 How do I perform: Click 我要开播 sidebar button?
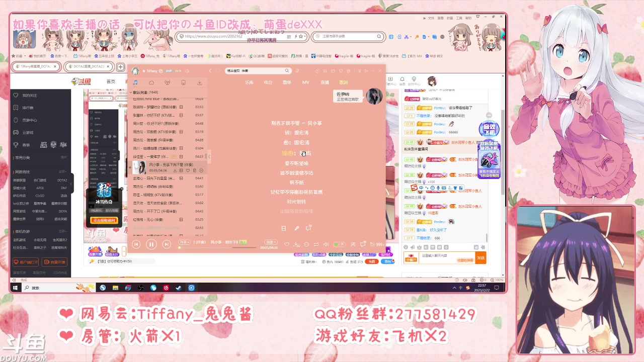coord(54,262)
